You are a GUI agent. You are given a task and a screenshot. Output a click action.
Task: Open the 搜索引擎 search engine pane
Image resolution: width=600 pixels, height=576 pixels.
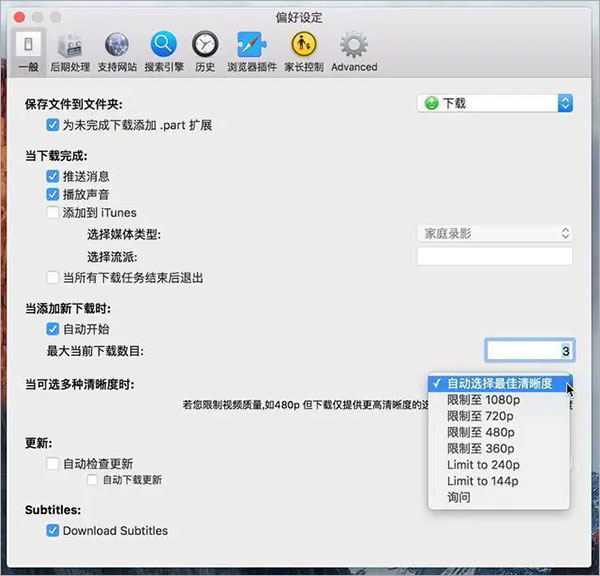(x=163, y=51)
